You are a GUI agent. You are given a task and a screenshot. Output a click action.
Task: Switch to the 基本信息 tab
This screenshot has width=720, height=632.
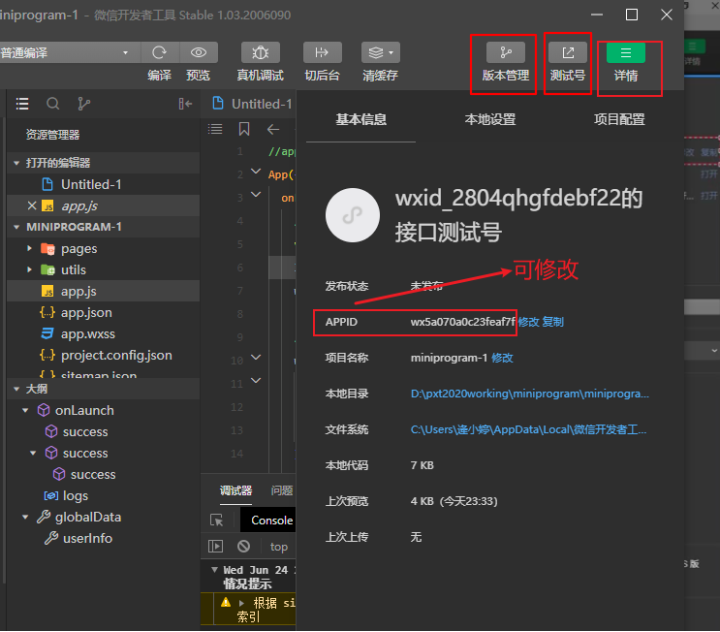coord(361,119)
